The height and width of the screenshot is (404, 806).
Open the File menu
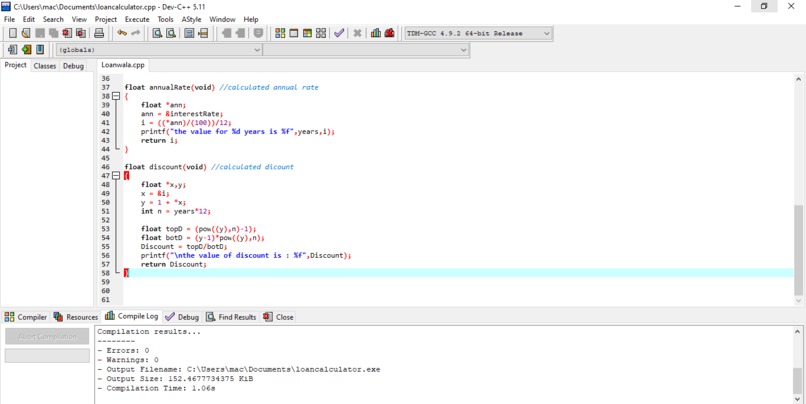(9, 20)
